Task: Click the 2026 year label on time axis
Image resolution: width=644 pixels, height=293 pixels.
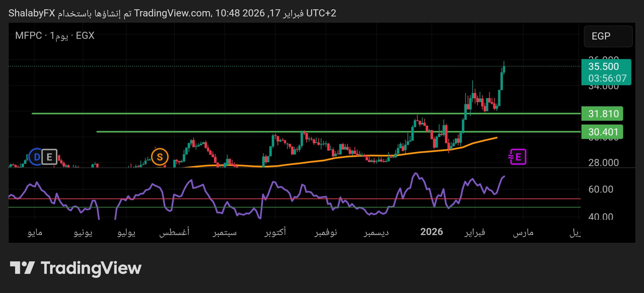Action: tap(431, 232)
